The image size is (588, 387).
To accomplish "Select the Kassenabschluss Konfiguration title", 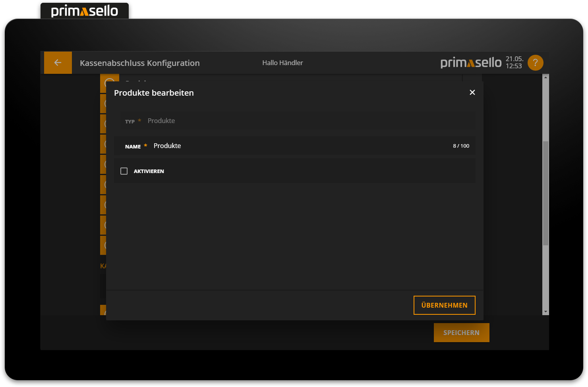I will point(140,63).
